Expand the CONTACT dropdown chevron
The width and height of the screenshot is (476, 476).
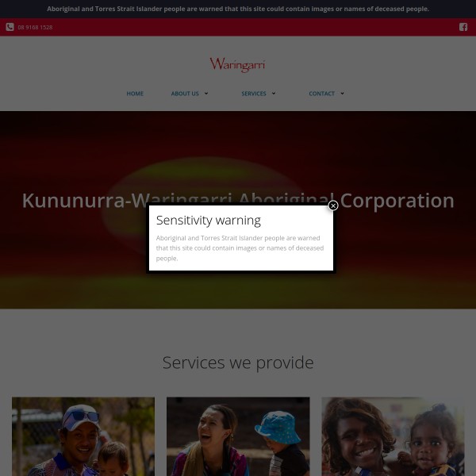[342, 94]
